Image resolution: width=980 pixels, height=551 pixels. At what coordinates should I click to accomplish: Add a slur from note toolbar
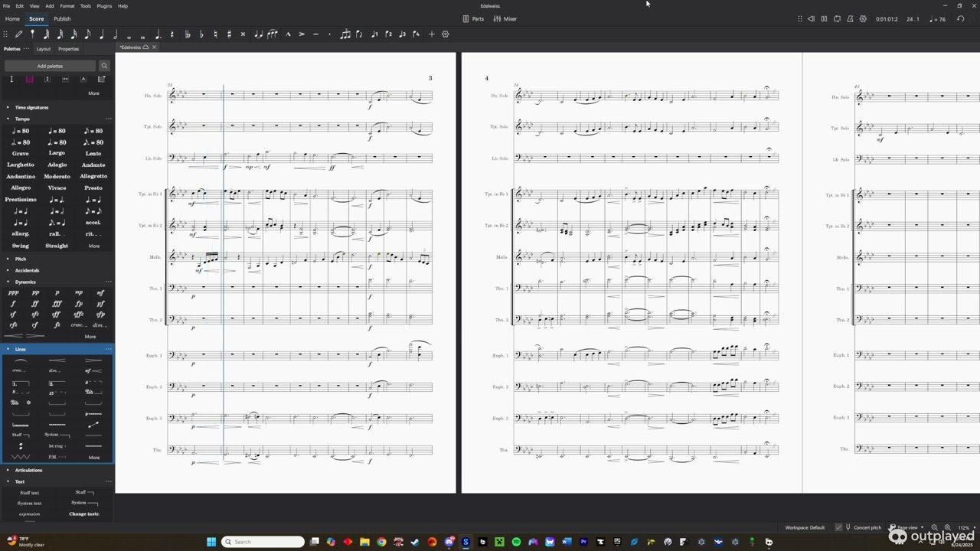point(272,34)
